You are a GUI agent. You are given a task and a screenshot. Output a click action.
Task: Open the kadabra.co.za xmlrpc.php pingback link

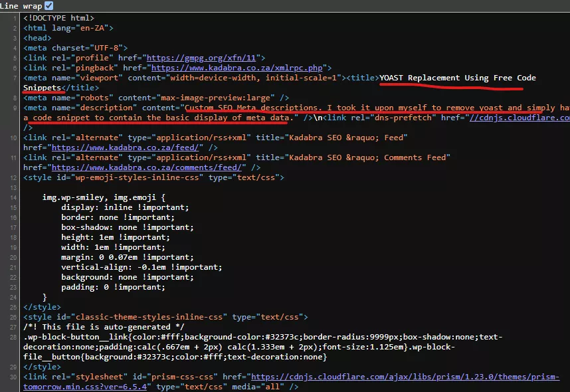pyautogui.click(x=237, y=68)
